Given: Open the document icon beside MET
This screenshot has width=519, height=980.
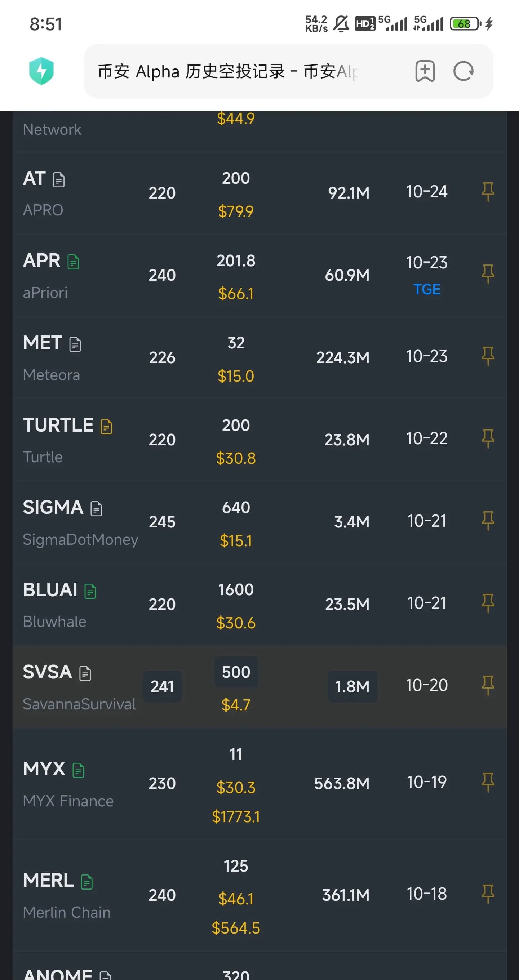Looking at the screenshot, I should tap(75, 344).
